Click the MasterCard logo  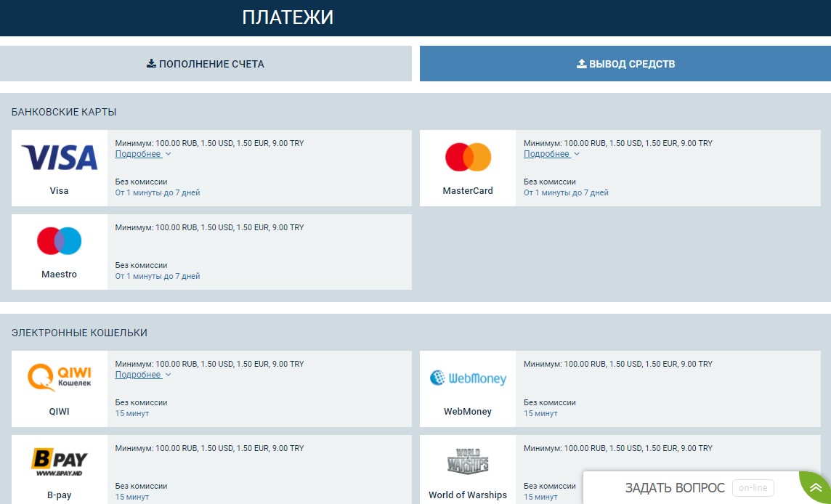coord(468,157)
